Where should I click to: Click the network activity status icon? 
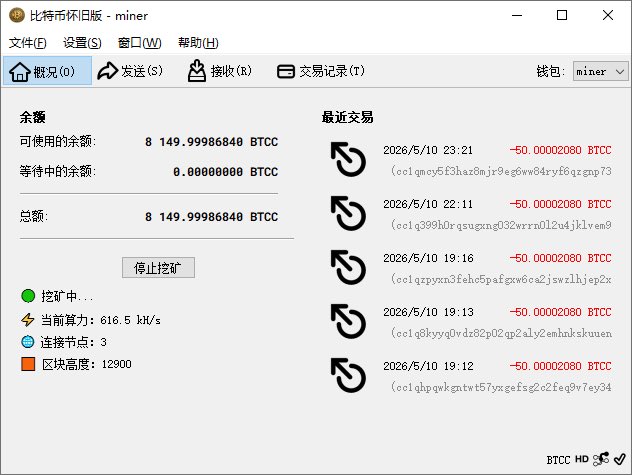click(x=601, y=459)
